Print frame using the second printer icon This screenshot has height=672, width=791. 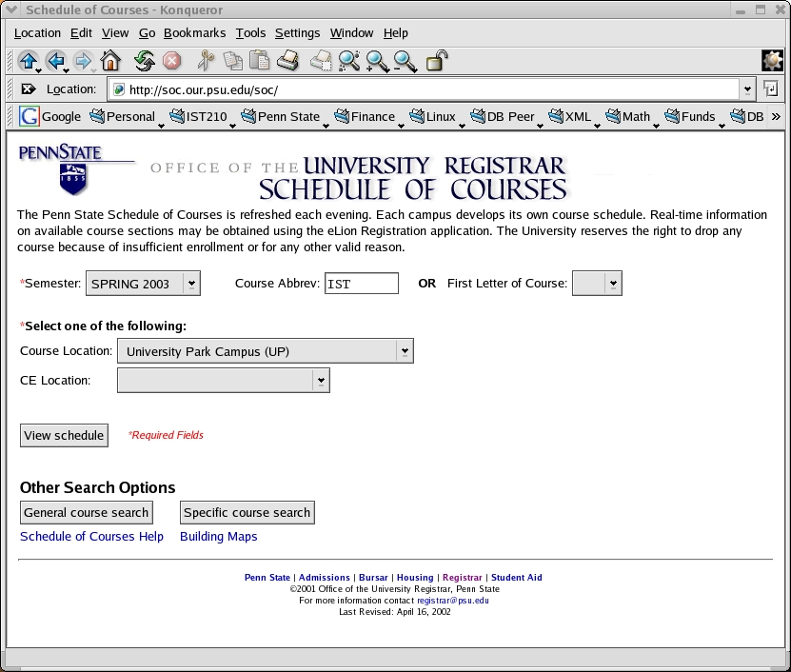pyautogui.click(x=321, y=61)
